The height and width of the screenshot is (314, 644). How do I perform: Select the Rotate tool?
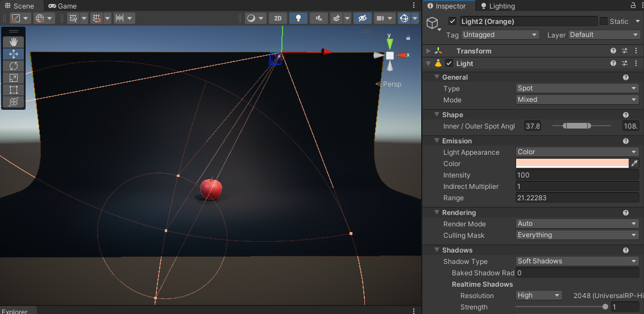point(14,66)
